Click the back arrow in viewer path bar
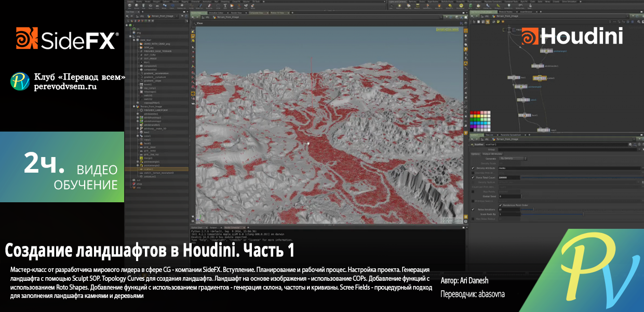Viewport: 644px width, 312px height. click(193, 17)
